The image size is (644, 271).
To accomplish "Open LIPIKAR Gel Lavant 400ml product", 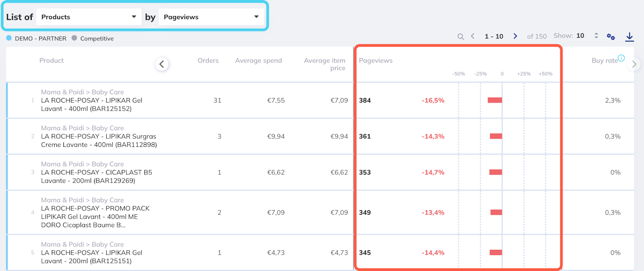I will click(x=92, y=104).
